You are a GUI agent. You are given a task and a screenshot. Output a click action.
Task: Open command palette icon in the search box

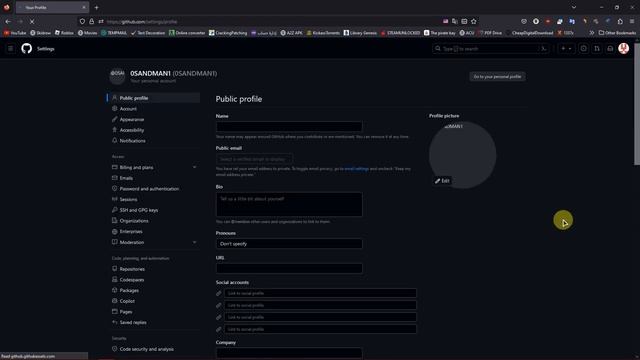544,49
